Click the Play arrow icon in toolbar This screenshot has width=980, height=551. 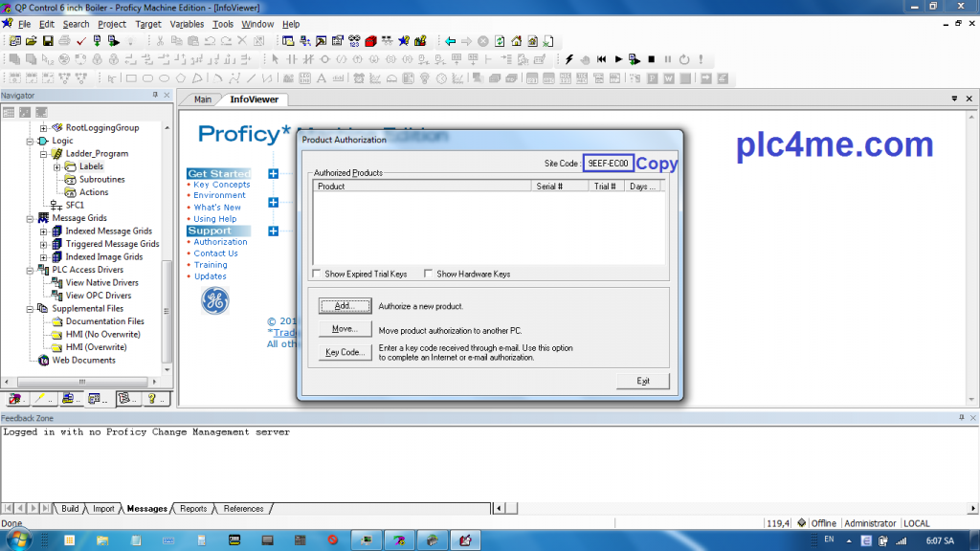click(x=618, y=59)
